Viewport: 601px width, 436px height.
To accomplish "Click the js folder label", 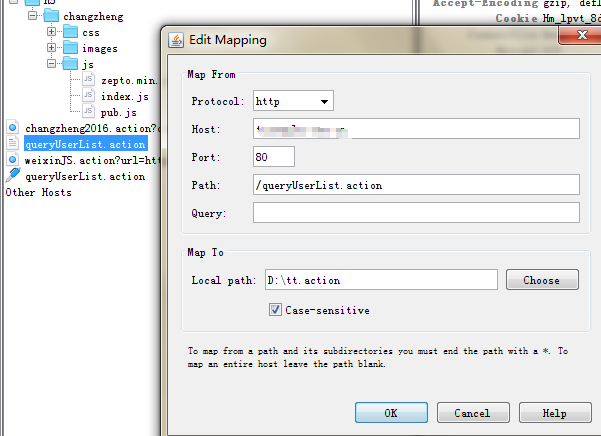I will [88, 64].
